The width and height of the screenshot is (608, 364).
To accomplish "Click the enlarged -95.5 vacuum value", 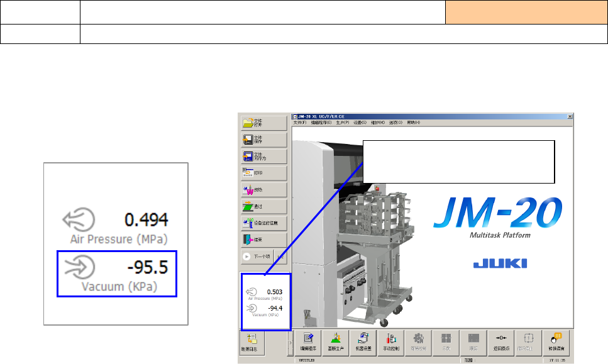I will coord(148,267).
